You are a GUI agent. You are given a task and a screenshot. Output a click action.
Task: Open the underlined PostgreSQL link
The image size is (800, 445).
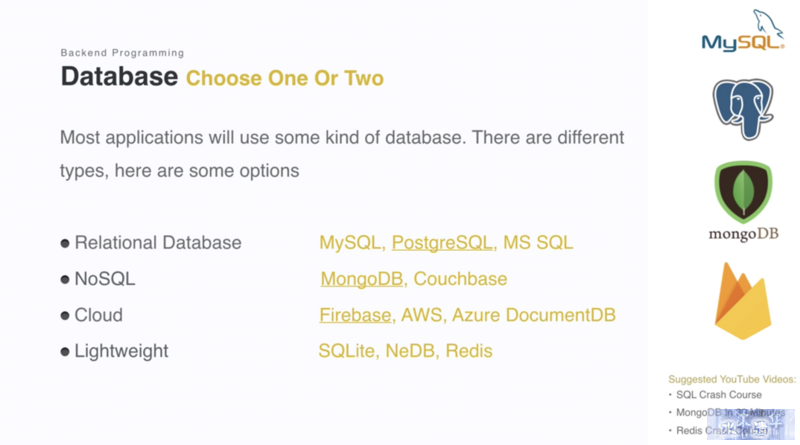coord(442,243)
